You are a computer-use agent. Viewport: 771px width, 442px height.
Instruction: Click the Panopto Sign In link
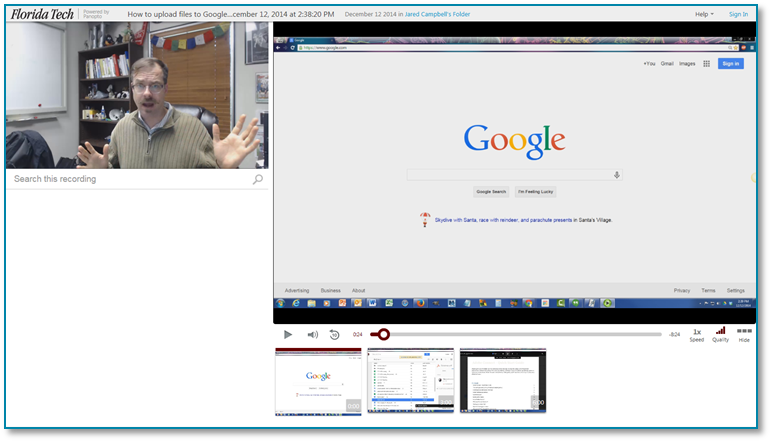point(738,14)
